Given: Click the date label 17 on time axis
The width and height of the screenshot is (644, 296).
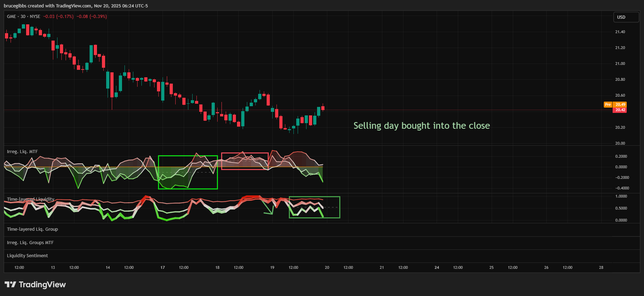Looking at the screenshot, I should 163,267.
